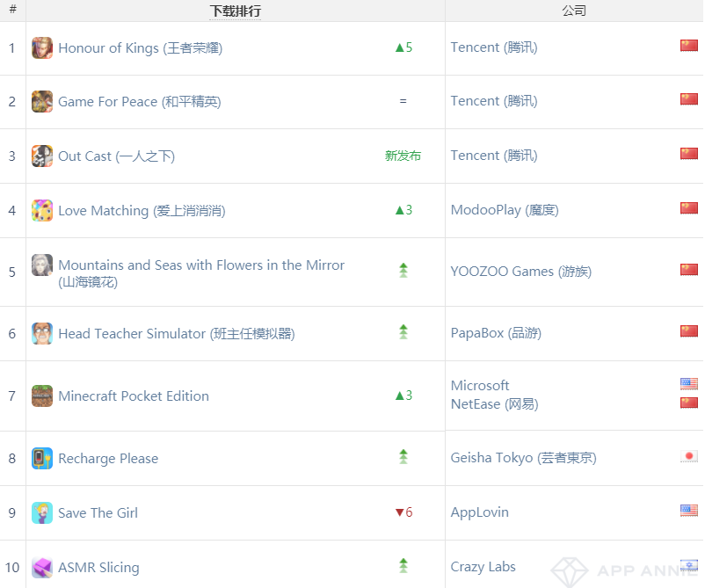Click rank number 7 cell
This screenshot has width=705, height=588.
(x=12, y=396)
